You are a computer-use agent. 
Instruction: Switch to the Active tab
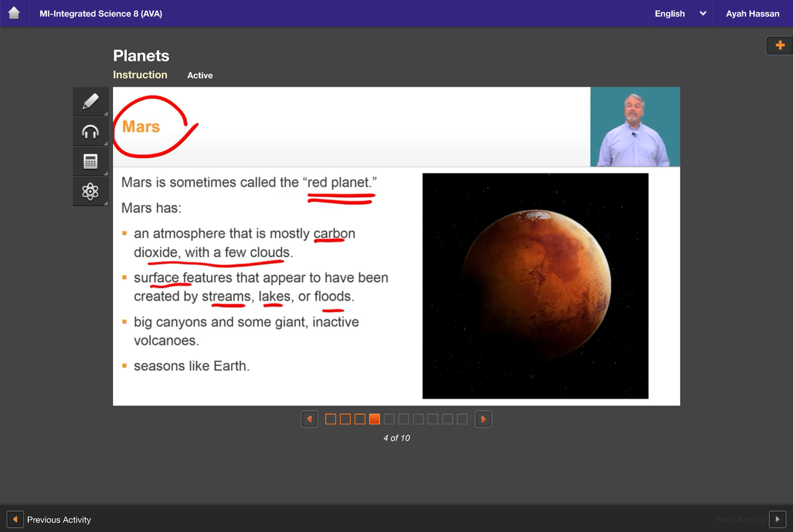[200, 75]
